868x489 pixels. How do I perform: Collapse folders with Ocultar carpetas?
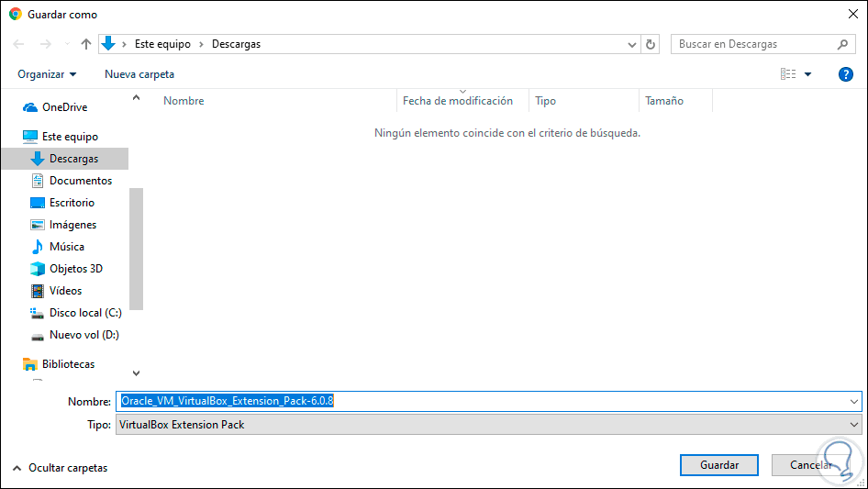[60, 468]
